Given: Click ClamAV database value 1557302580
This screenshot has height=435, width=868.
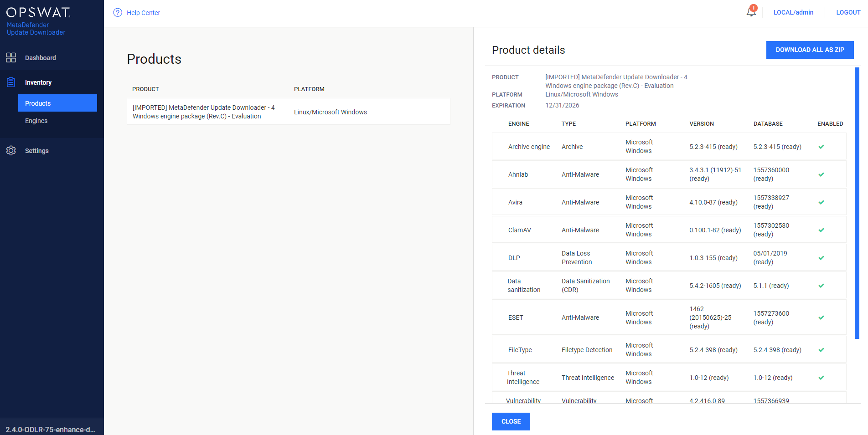Looking at the screenshot, I should click(x=771, y=230).
